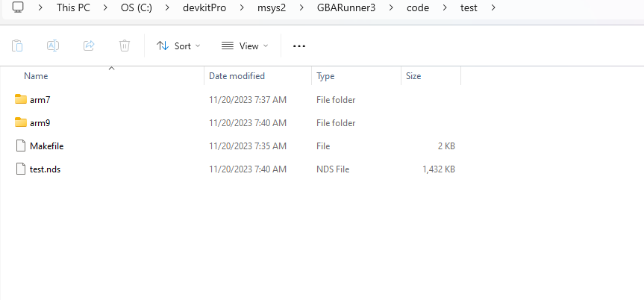Image resolution: width=644 pixels, height=300 pixels.
Task: Click the Paste clipboard icon in toolbar
Action: coord(17,46)
